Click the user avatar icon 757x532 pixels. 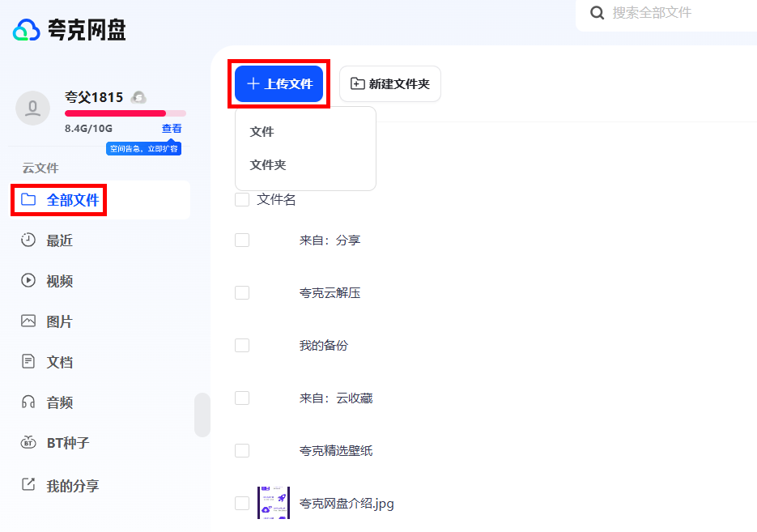pyautogui.click(x=32, y=108)
